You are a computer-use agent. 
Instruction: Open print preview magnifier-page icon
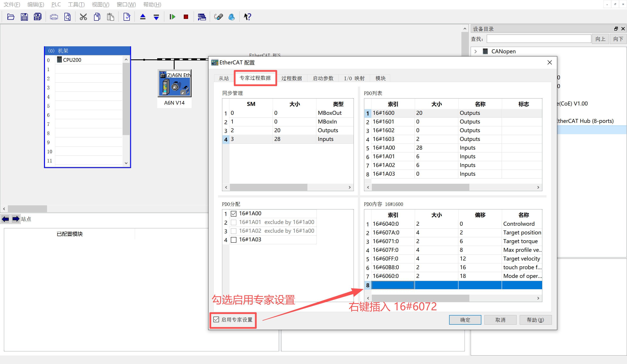coord(67,17)
